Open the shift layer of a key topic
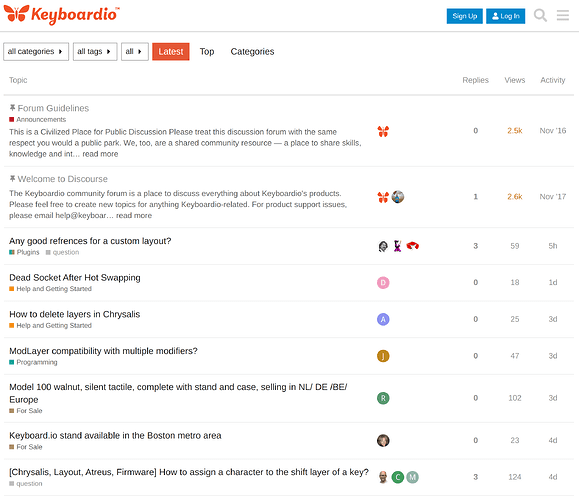Image resolution: width=579 pixels, height=500 pixels. (x=189, y=472)
